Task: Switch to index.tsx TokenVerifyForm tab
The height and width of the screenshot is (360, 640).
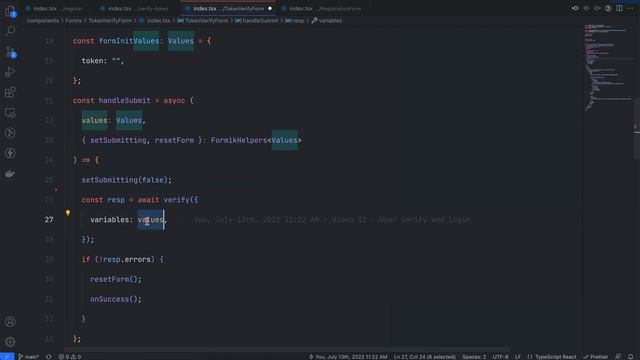Action: pos(228,9)
